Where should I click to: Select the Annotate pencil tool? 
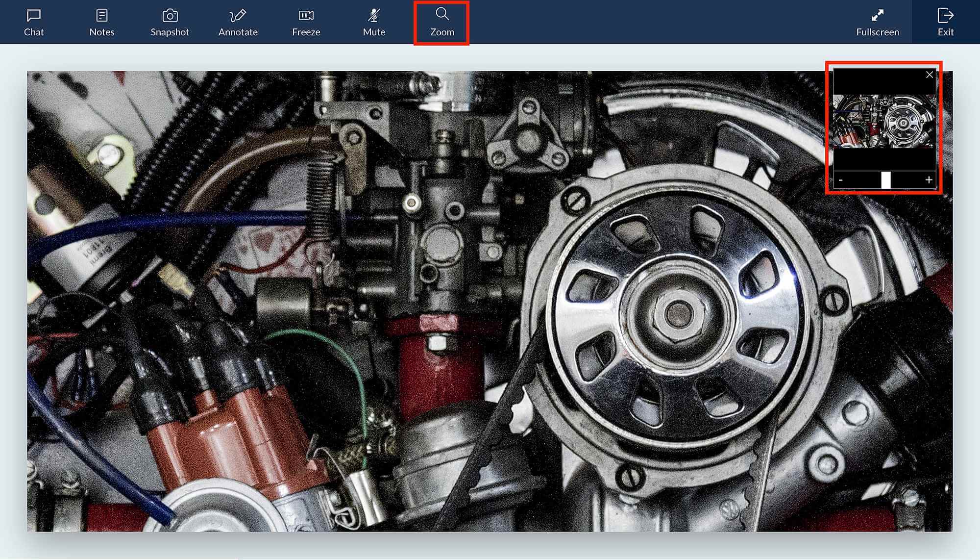click(238, 15)
